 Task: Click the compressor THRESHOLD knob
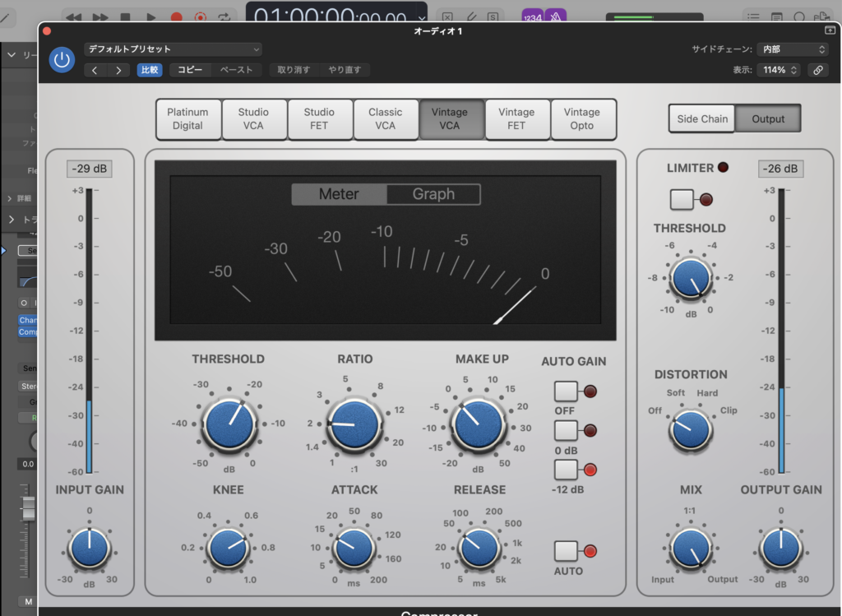click(229, 424)
